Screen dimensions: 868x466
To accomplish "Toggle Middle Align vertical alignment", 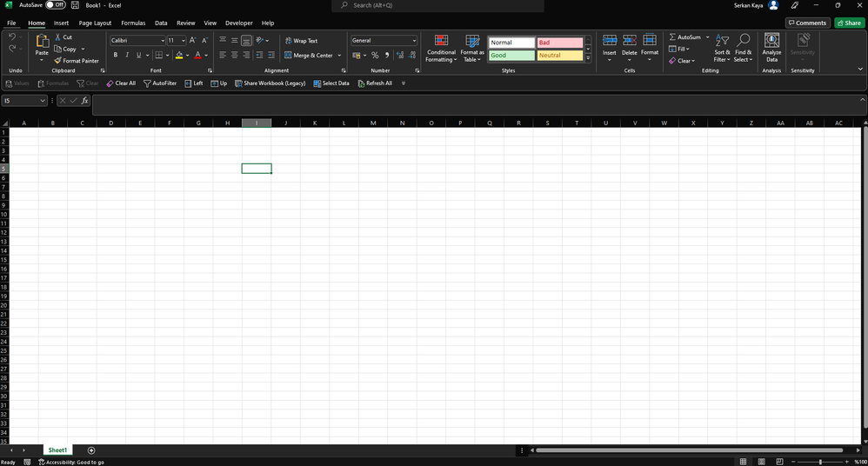I will click(x=235, y=40).
